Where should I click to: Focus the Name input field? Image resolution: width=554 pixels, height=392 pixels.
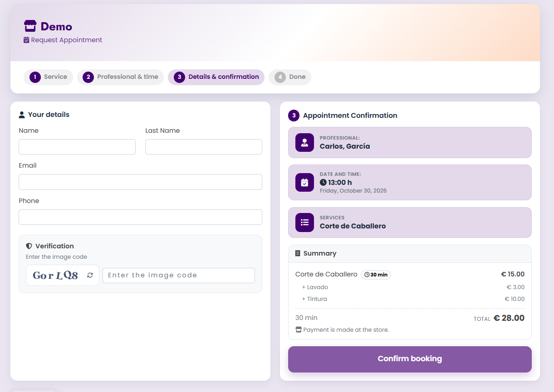point(77,147)
